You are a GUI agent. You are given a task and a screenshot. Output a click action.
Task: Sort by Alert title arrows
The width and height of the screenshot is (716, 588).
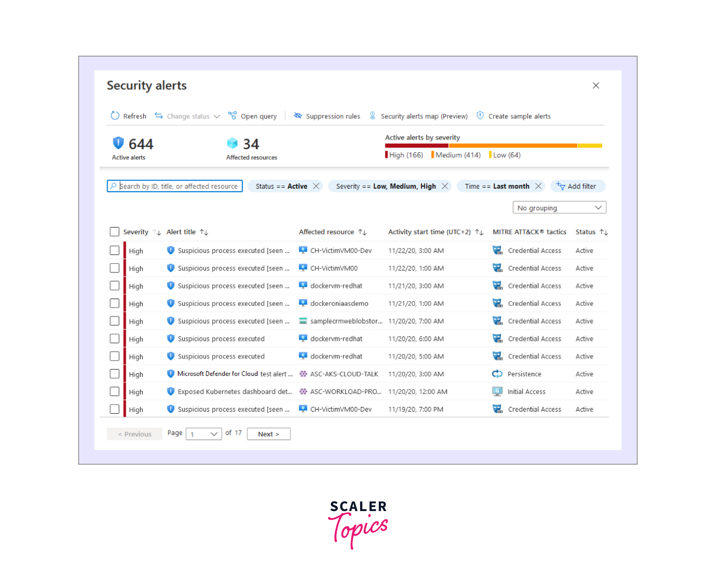pyautogui.click(x=204, y=232)
